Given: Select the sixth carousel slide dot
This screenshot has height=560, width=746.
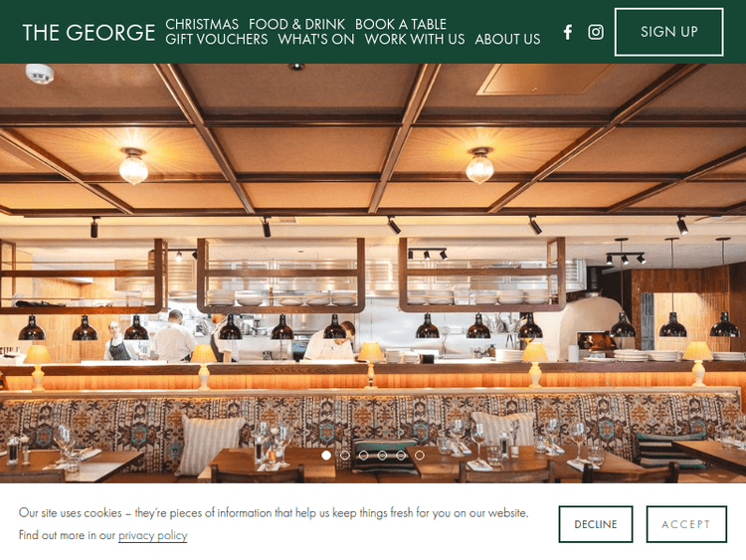Looking at the screenshot, I should [x=420, y=456].
